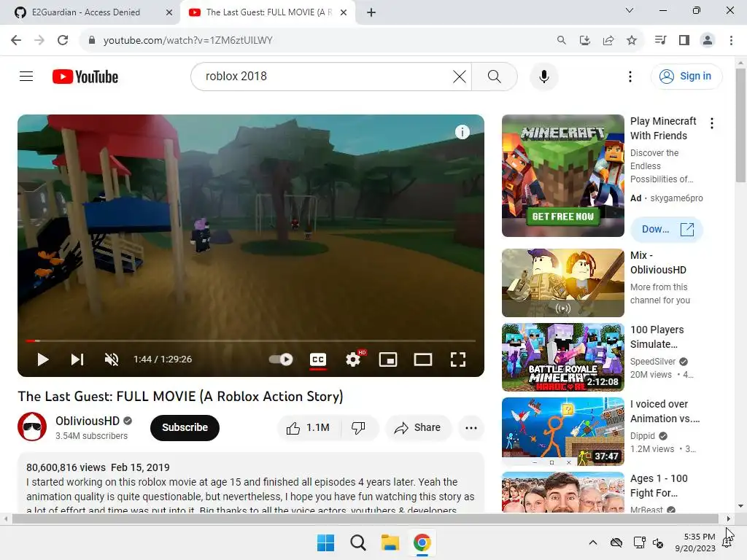The width and height of the screenshot is (747, 560).
Task: Click the address bar URL
Action: click(x=187, y=41)
